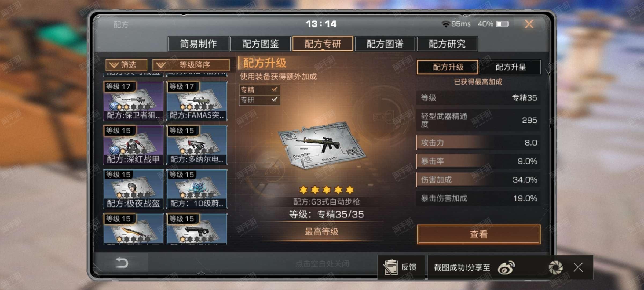The width and height of the screenshot is (644, 290).
Task: Select the 配方升级 mode button
Action: tap(448, 67)
